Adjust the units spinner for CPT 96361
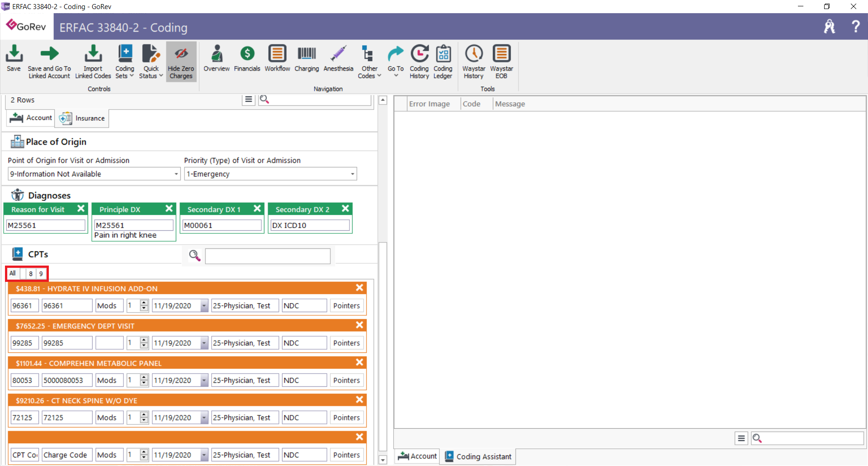868x466 pixels. (x=144, y=306)
